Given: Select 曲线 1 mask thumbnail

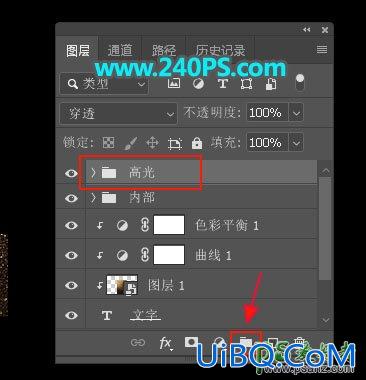Looking at the screenshot, I should [169, 255].
